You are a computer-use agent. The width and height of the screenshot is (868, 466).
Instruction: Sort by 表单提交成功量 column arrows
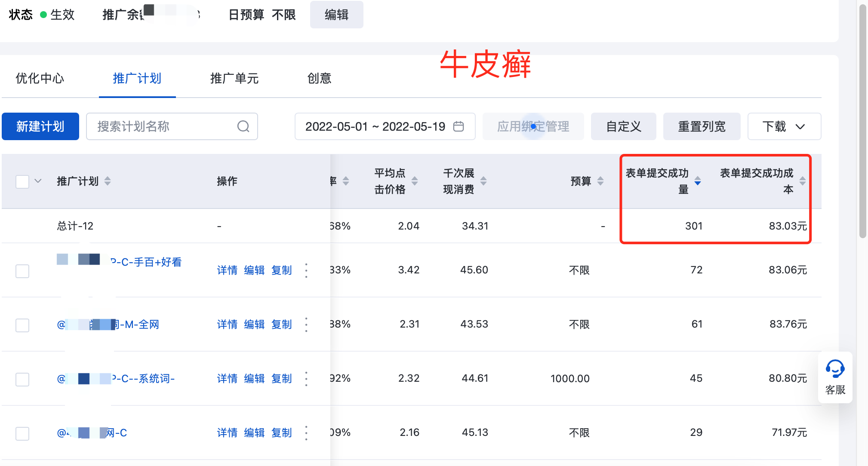[698, 181]
